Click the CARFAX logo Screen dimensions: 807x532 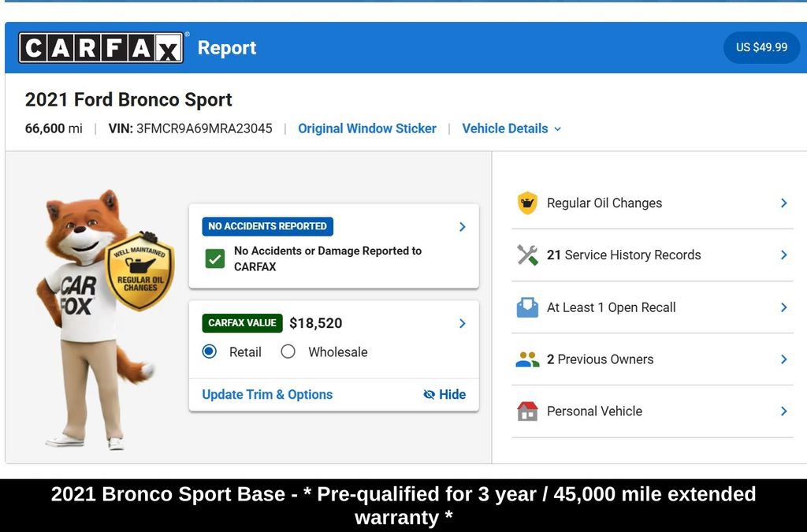pos(101,48)
